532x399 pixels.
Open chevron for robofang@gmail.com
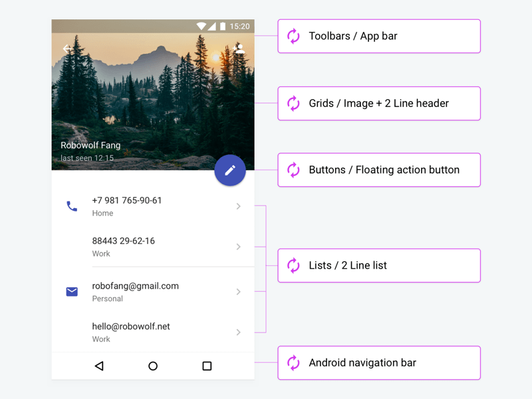[x=239, y=292]
